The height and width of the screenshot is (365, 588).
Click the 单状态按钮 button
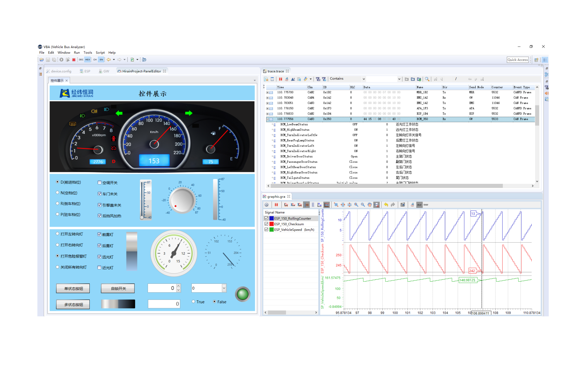coord(73,288)
